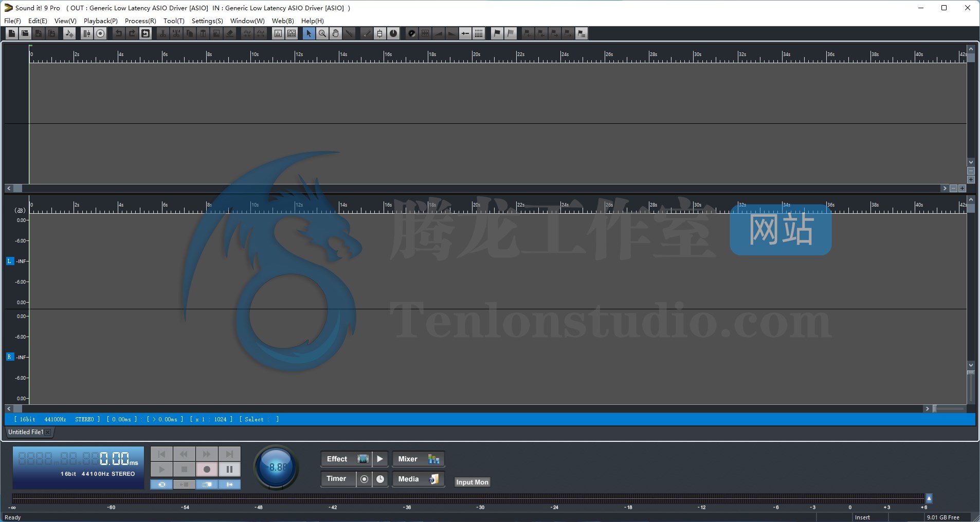Open the Process menu
980x522 pixels.
140,21
